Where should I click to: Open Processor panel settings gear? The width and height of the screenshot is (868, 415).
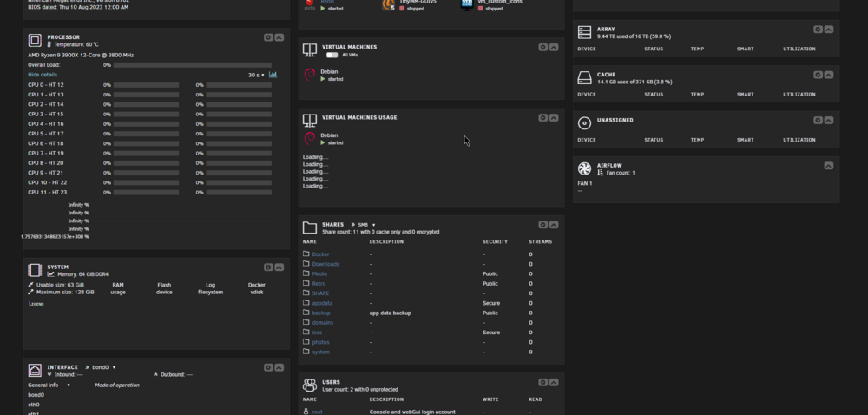coord(268,37)
